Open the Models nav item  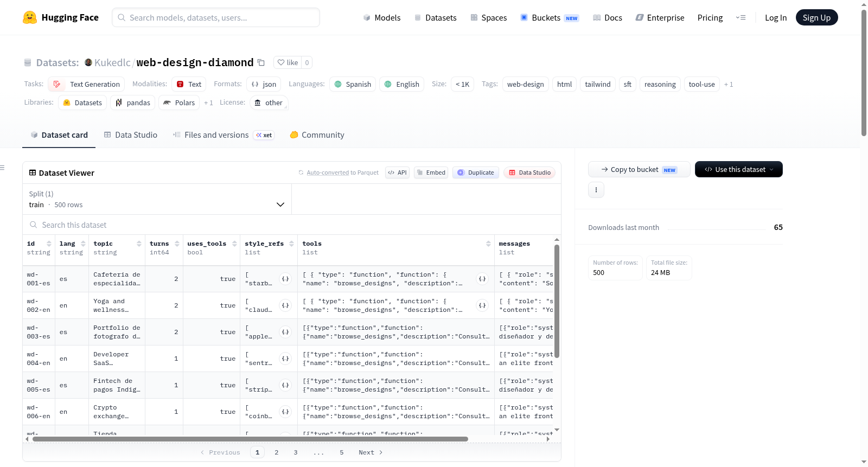tap(381, 17)
